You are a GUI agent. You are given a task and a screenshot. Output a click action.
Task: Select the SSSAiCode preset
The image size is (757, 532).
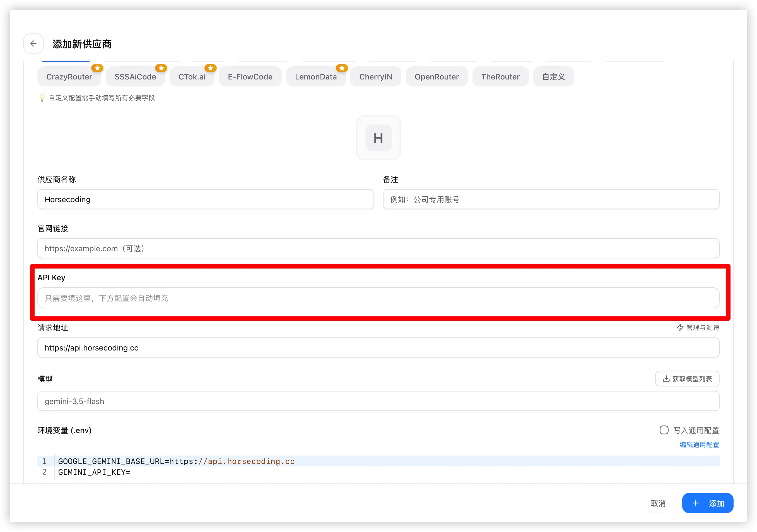click(x=135, y=76)
